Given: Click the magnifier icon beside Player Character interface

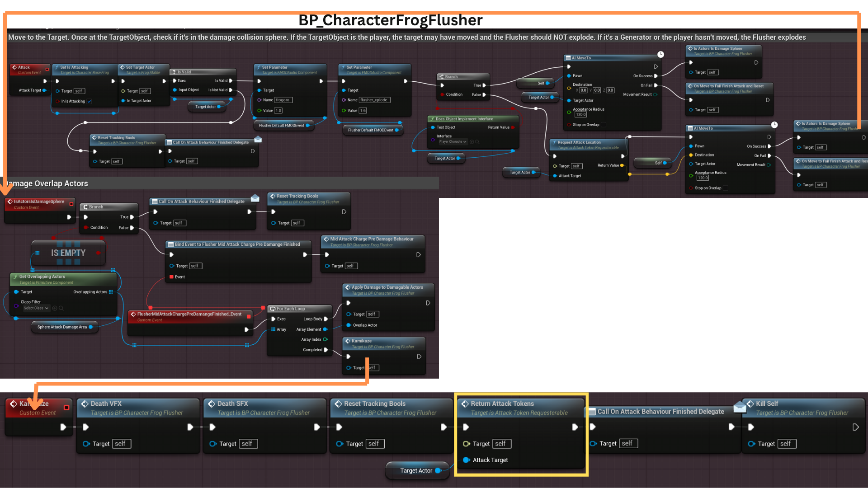Looking at the screenshot, I should (x=477, y=142).
